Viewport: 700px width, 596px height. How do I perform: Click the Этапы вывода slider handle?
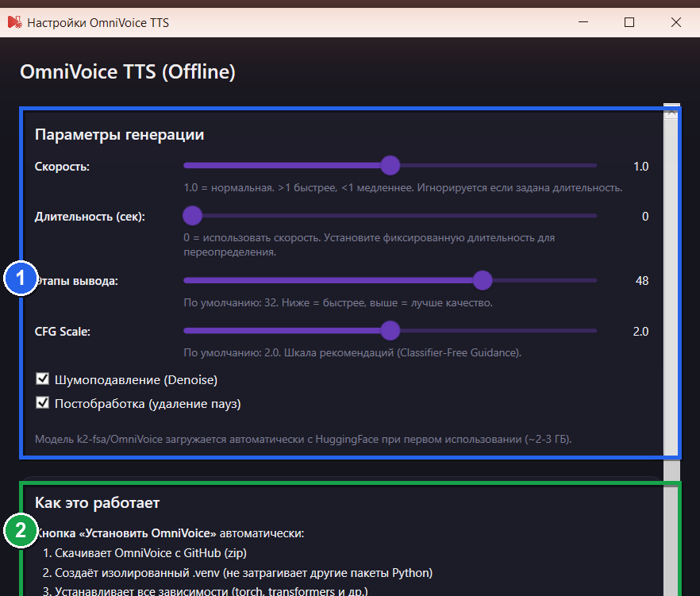[483, 281]
